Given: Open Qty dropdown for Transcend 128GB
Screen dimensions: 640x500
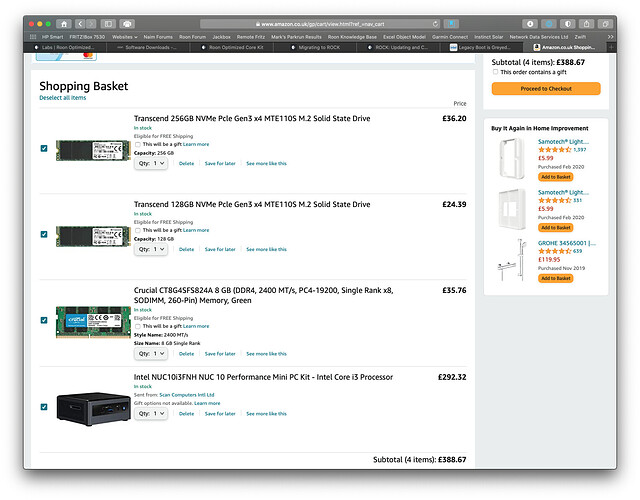Looking at the screenshot, I should click(151, 249).
